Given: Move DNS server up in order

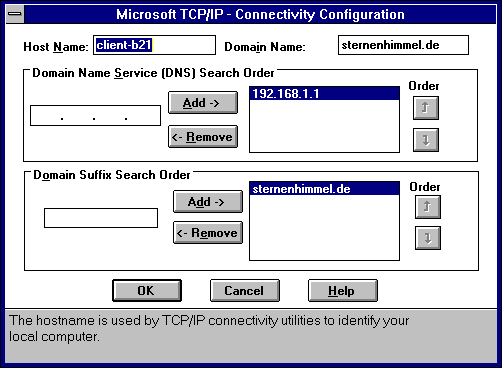Looking at the screenshot, I should point(426,108).
